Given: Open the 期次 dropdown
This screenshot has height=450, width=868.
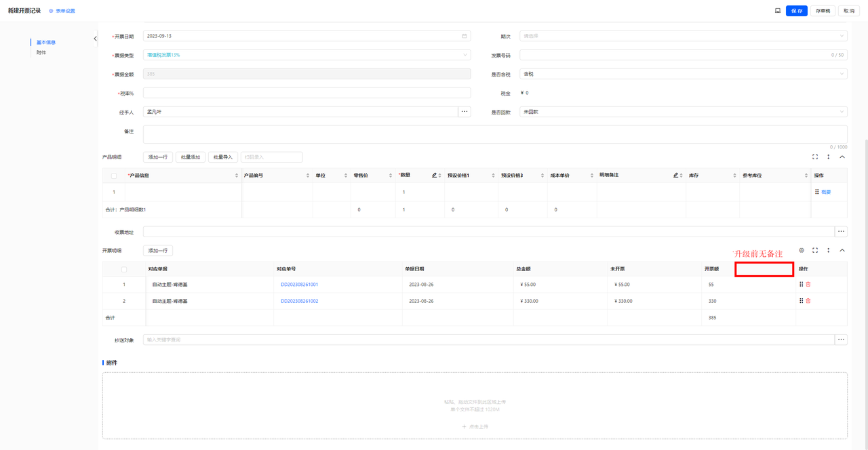Looking at the screenshot, I should tap(684, 36).
